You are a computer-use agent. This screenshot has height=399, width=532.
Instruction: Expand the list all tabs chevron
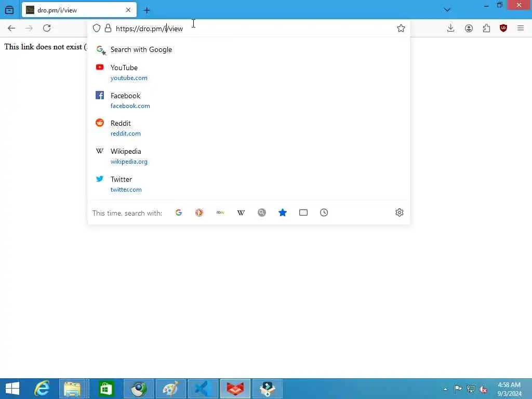click(447, 10)
